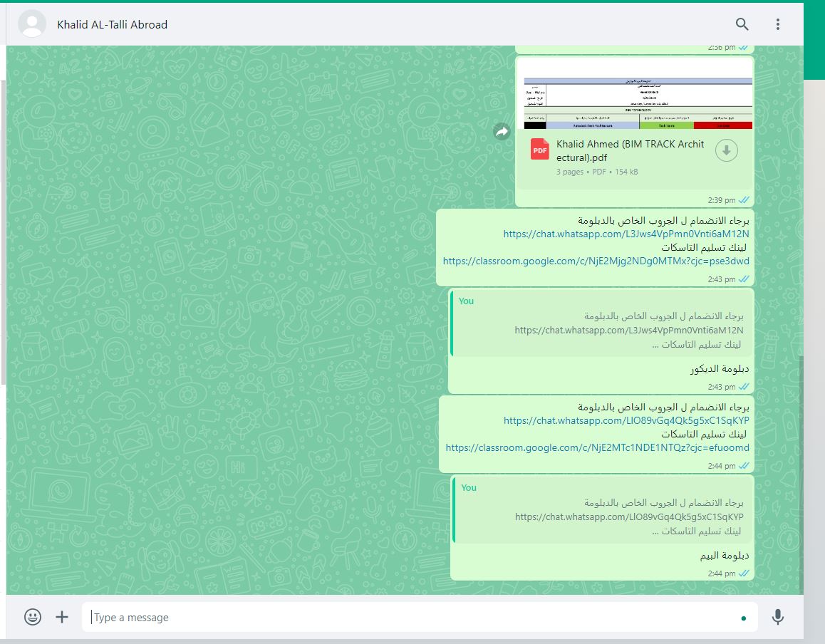Jump to quoted message above دبلومة الديكور
Viewport: 825px width, 644px height.
tap(602, 323)
